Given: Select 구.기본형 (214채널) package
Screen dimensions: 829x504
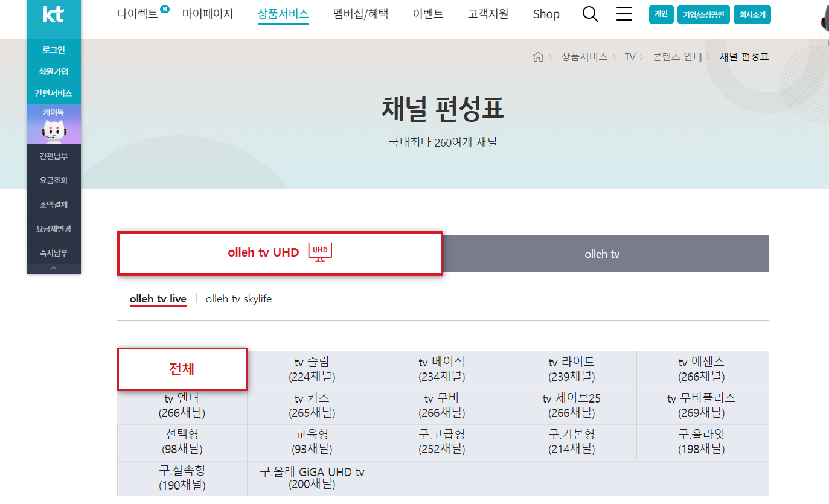Looking at the screenshot, I should point(572,442).
